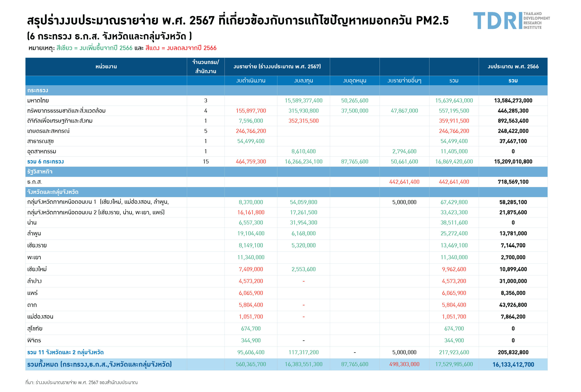
Task: Click value 15,209,010,800
Action: (513, 162)
